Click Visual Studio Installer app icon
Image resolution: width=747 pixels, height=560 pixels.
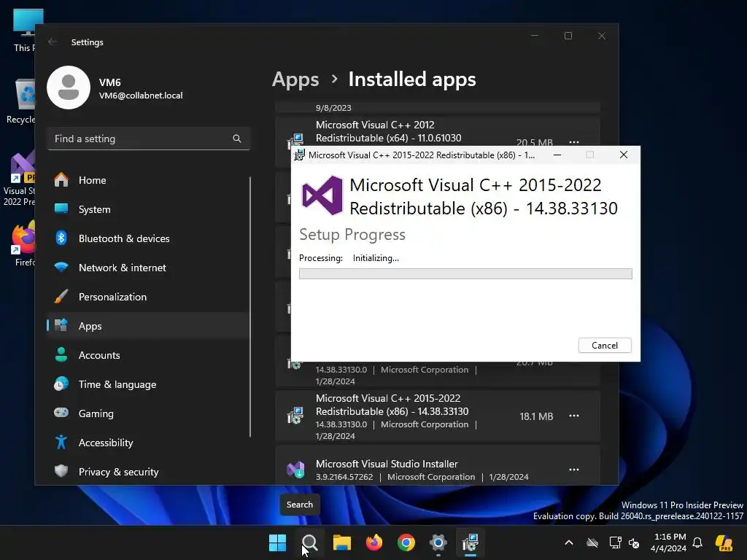point(295,470)
